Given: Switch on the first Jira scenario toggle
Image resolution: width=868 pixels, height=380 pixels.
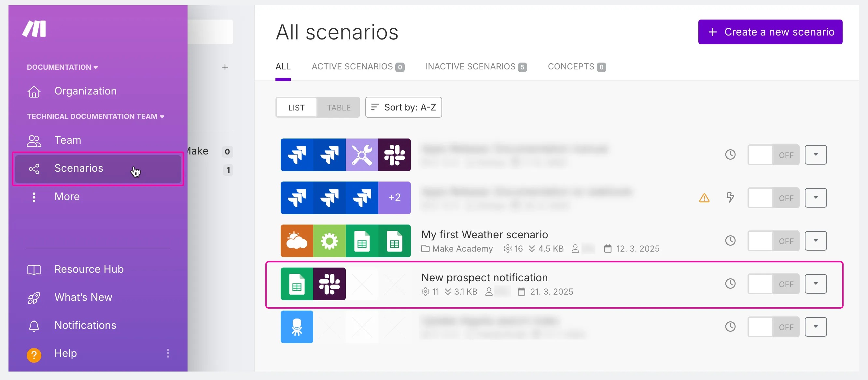Looking at the screenshot, I should [x=773, y=155].
